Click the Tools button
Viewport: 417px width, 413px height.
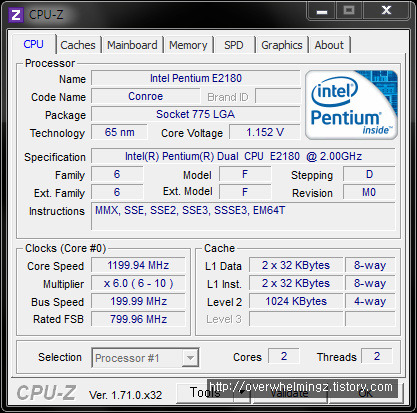point(205,393)
